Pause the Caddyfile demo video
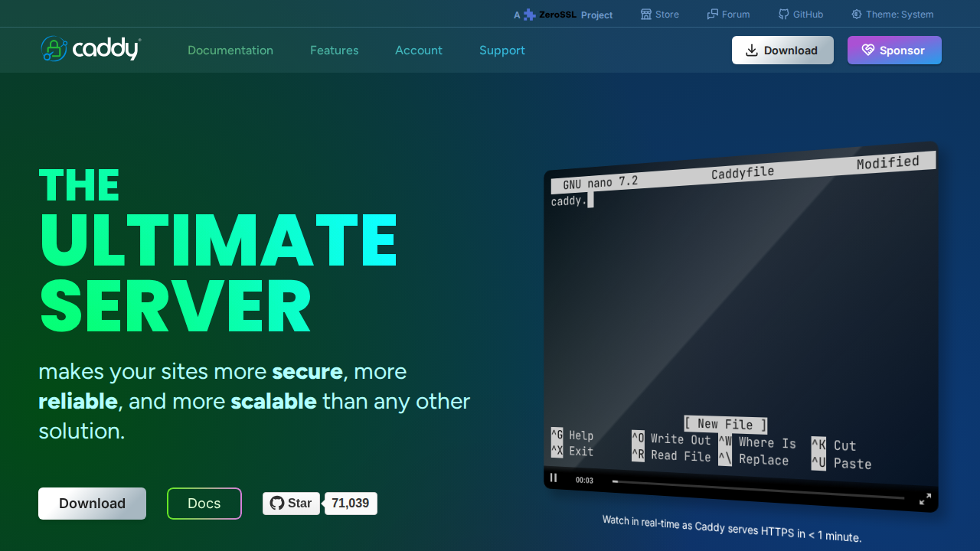 pos(554,478)
